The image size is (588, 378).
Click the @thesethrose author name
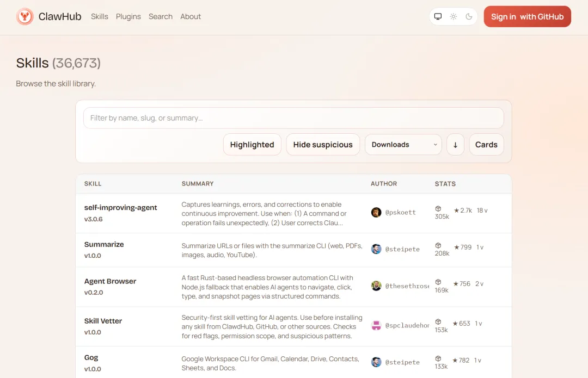(x=407, y=286)
